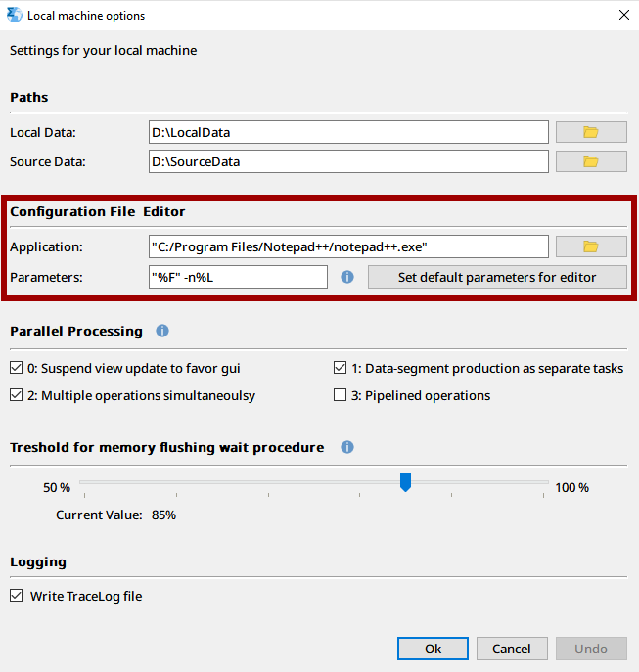Browse folder for Source Data path
Viewport: 639px width, 672px height.
[x=591, y=161]
